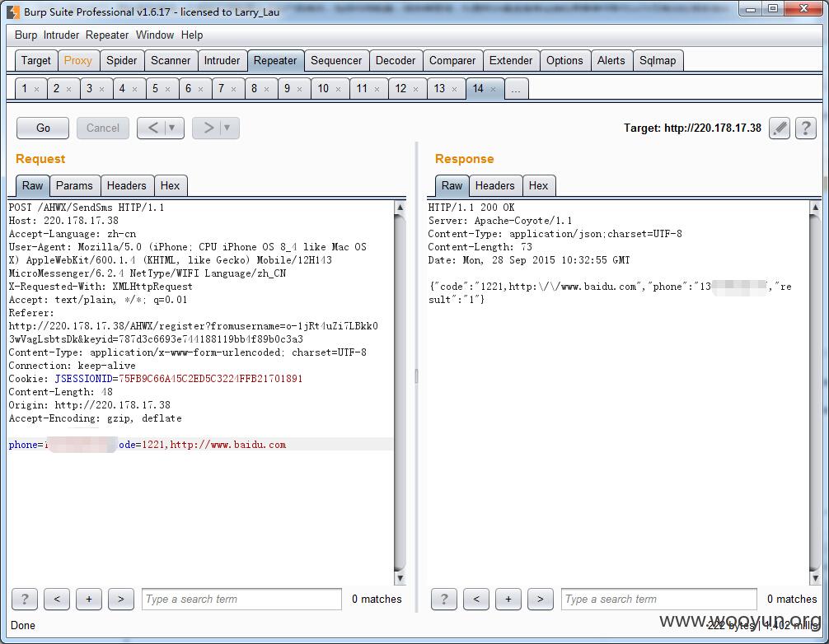Close repeater tab 7
829x644 pixels.
point(233,89)
